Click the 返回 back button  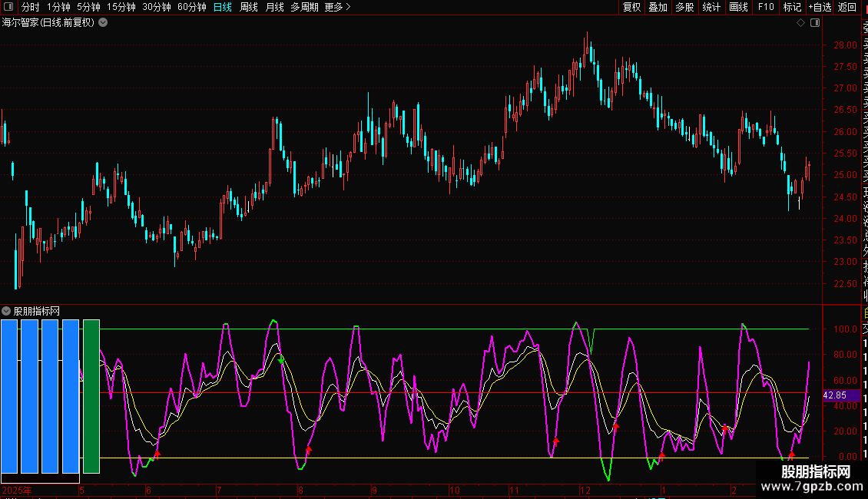846,7
